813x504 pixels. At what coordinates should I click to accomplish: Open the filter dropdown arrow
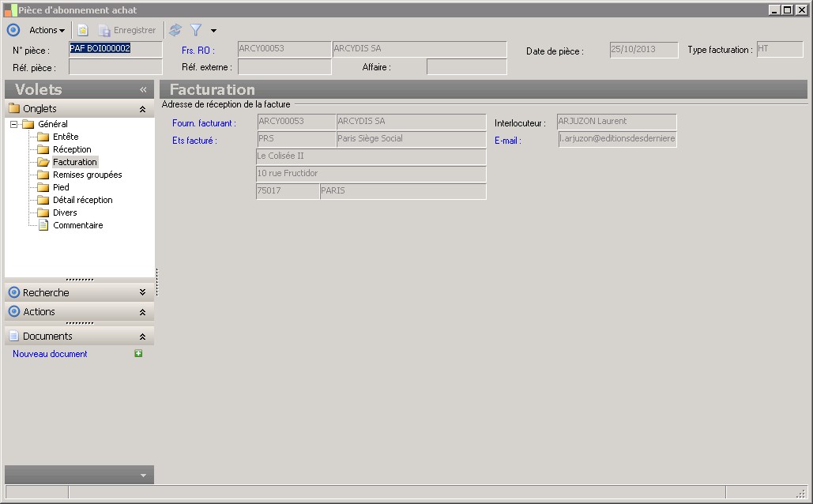coord(213,31)
